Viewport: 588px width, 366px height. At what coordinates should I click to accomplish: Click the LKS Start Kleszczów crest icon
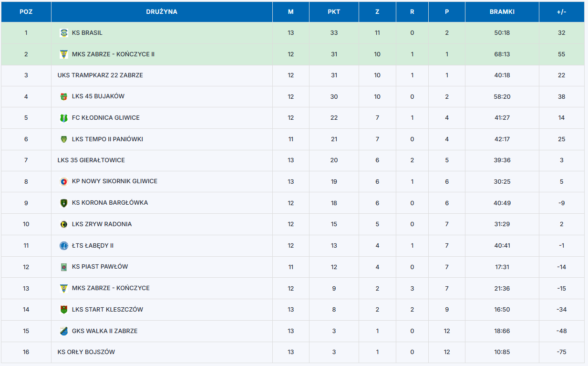point(63,310)
